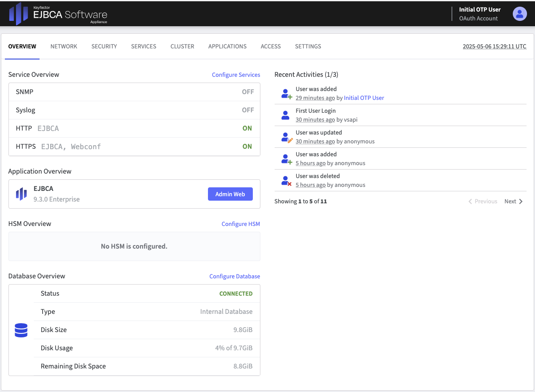Go to Previous page of recent activities
The width and height of the screenshot is (535, 392).
483,202
